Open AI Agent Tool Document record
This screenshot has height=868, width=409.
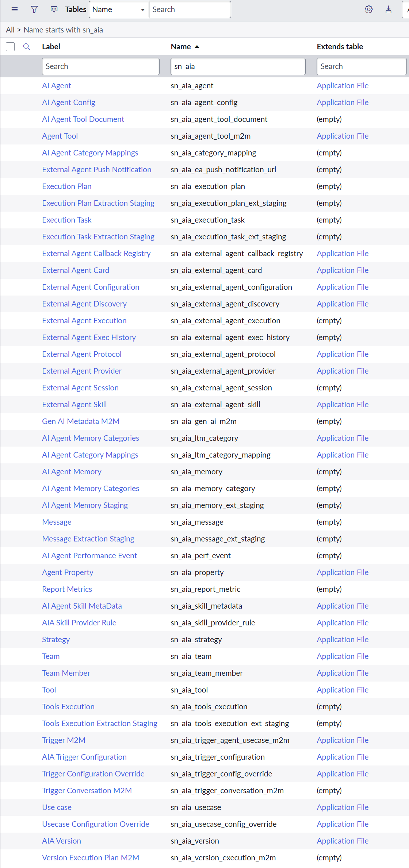(83, 119)
